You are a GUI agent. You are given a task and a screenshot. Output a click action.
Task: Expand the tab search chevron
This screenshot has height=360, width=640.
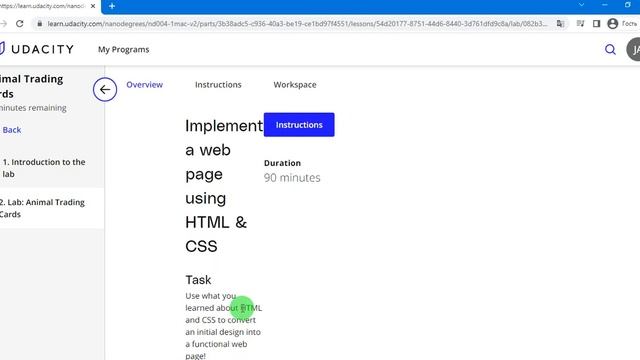581,5
